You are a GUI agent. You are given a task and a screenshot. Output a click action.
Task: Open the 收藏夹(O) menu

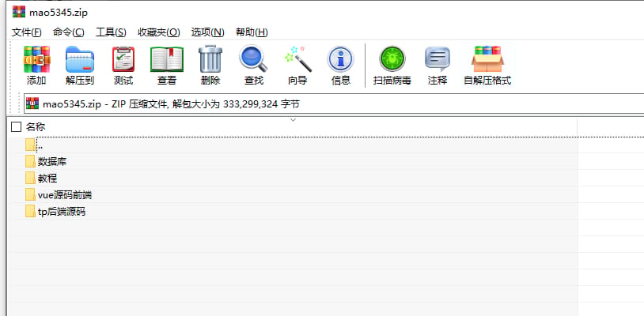pyautogui.click(x=158, y=32)
